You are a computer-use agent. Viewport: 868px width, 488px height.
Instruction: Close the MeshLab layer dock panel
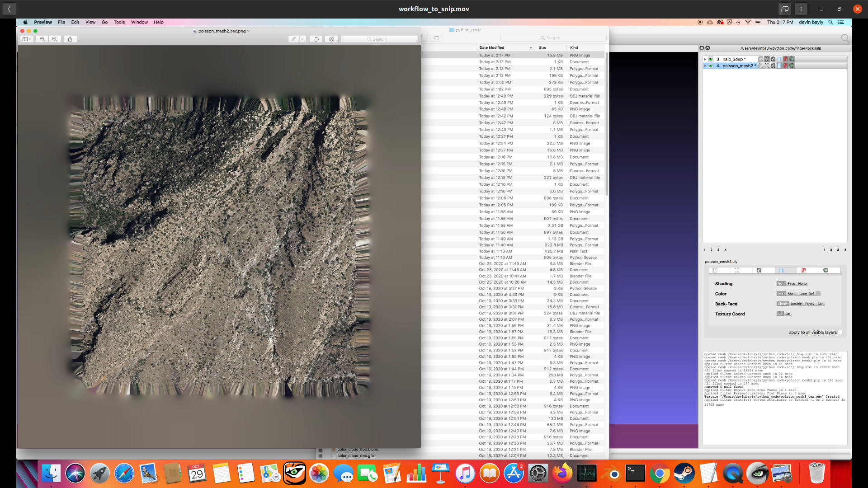[702, 48]
